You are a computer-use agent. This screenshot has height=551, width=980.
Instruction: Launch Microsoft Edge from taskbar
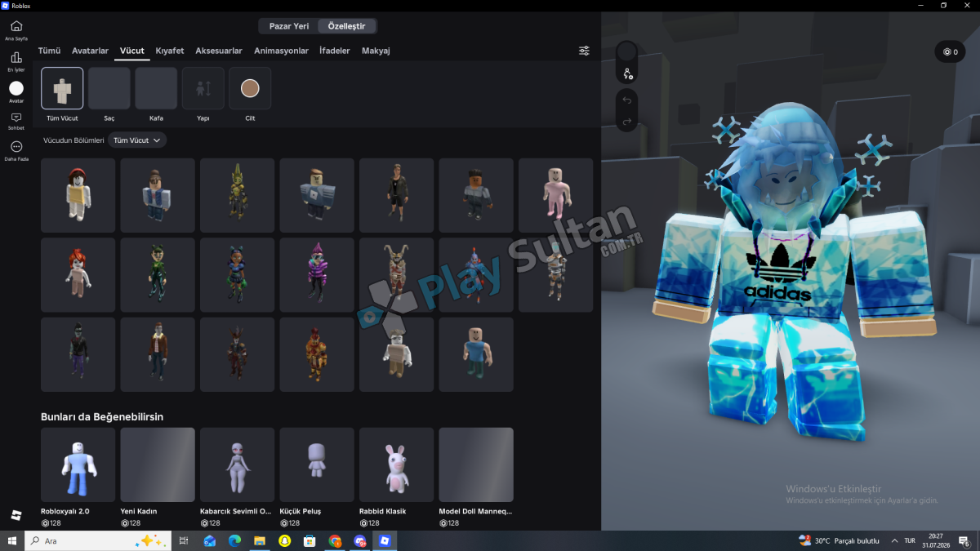(234, 540)
